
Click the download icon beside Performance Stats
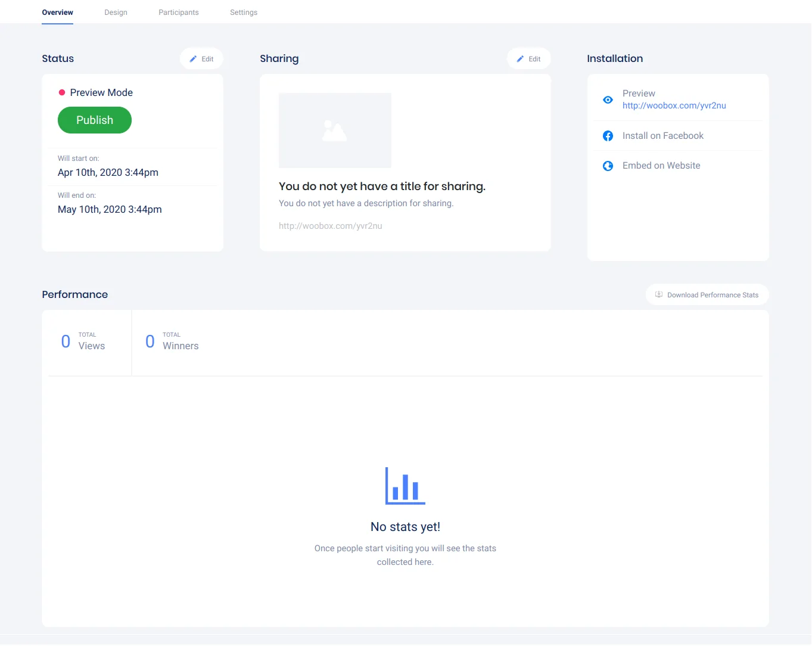659,295
